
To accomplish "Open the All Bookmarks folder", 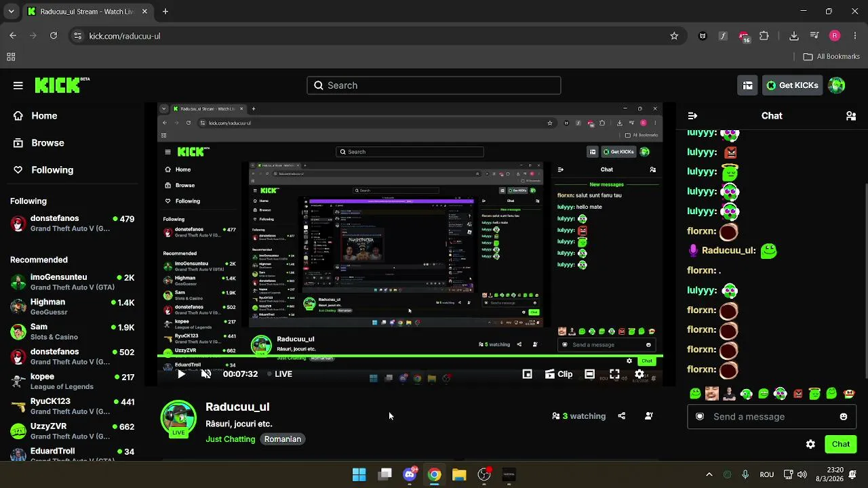I will pos(831,57).
